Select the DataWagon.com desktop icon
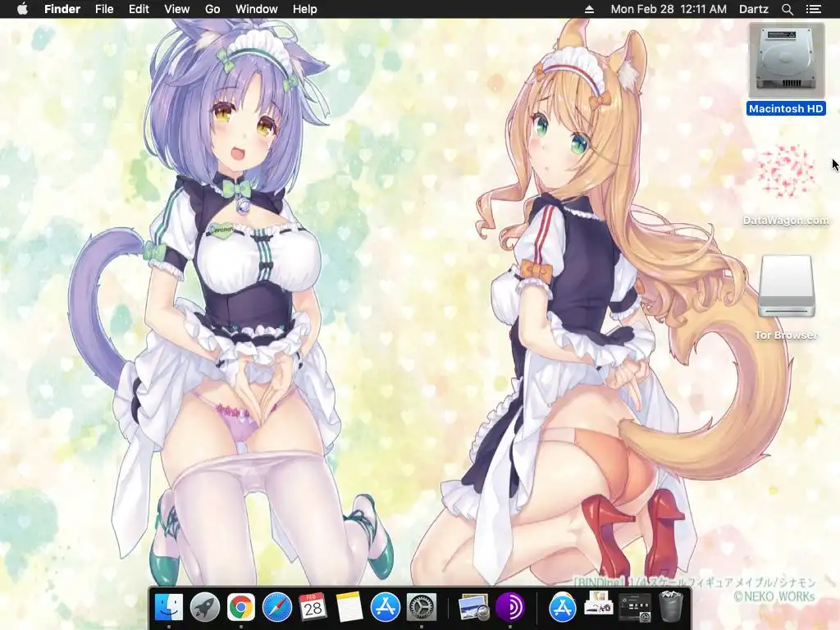840x630 pixels. pyautogui.click(x=786, y=171)
